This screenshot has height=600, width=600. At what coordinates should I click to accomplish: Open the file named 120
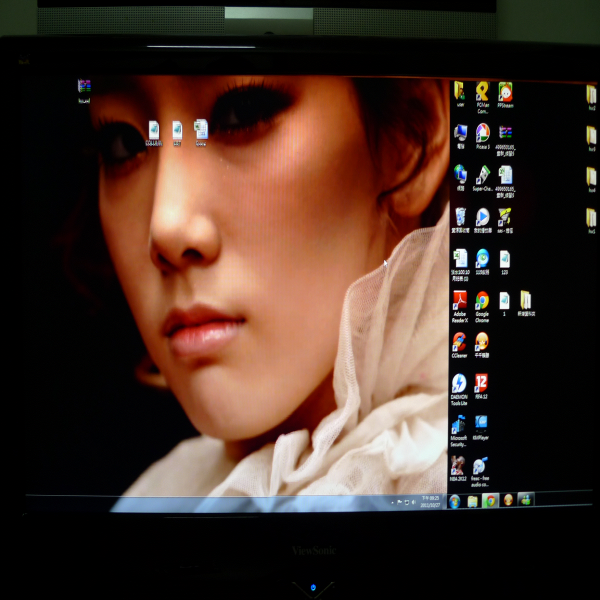(505, 262)
